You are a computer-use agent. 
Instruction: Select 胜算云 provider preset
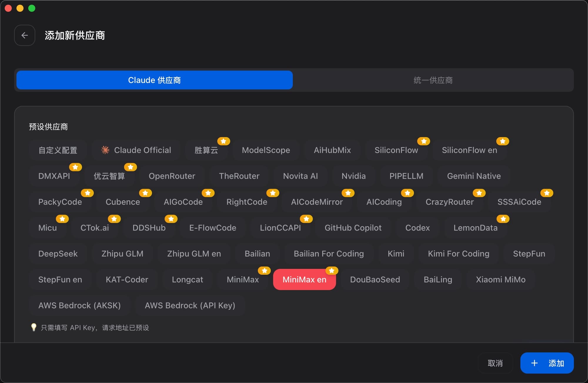206,150
